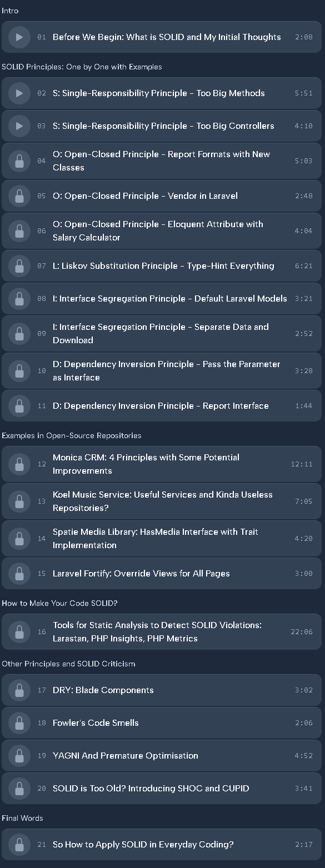The width and height of the screenshot is (325, 868).
Task: Click lock icon for YAGNI And Premature Optimisation
Action: pyautogui.click(x=19, y=756)
